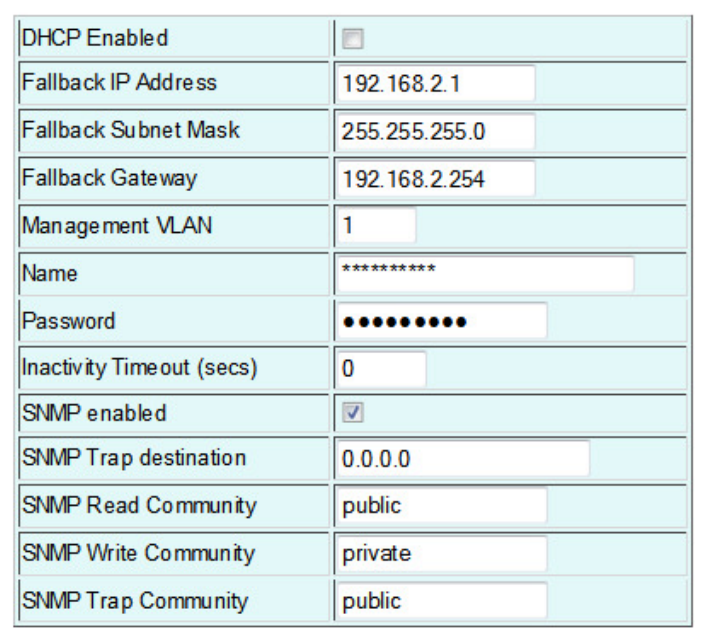The image size is (712, 643).
Task: Select the SNMP Trap destination field
Action: (462, 458)
